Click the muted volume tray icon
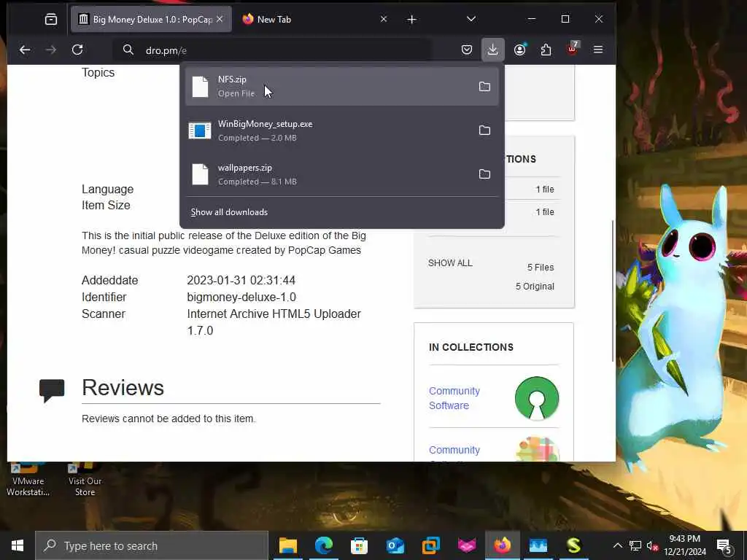Screen dimensions: 747x560 [x=652, y=545]
